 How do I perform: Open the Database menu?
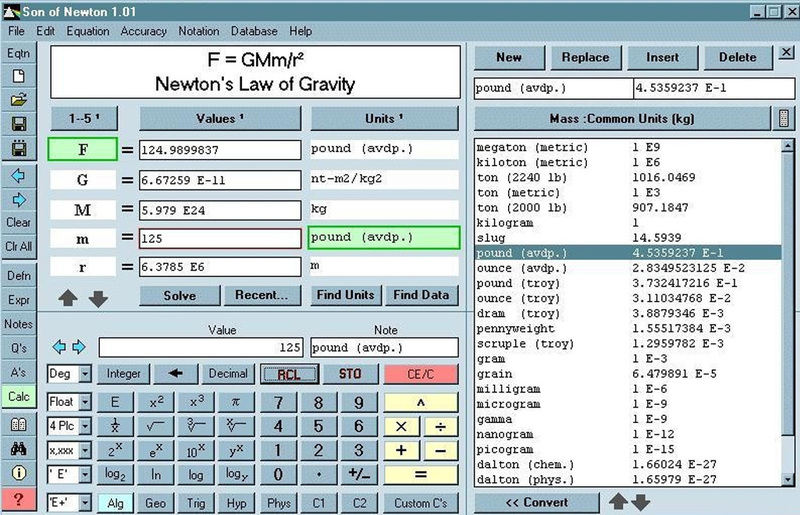click(x=254, y=31)
